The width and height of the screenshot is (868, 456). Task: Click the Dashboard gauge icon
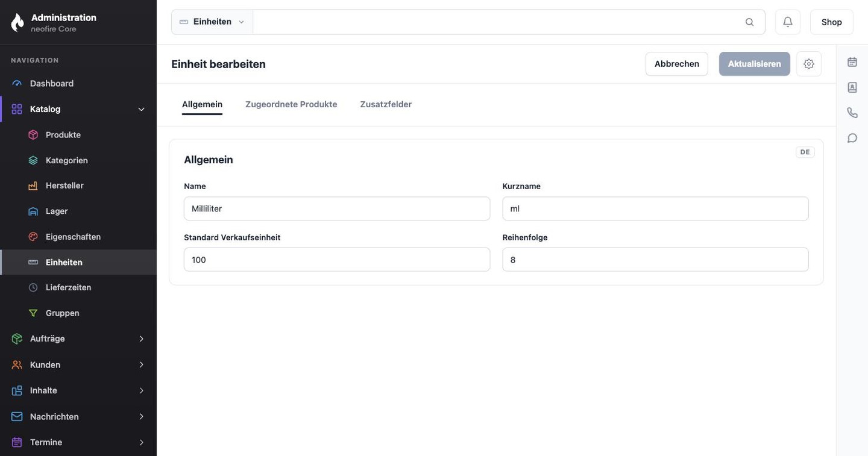(17, 84)
